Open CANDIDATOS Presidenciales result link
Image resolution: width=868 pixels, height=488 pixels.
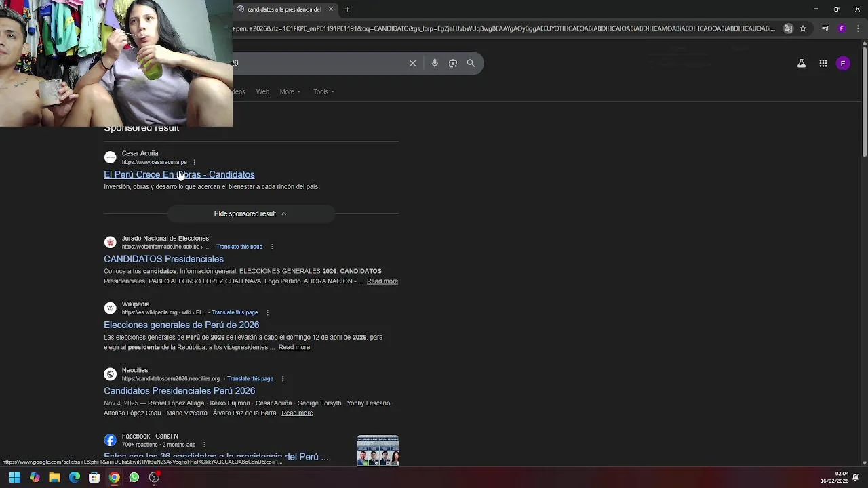click(x=163, y=259)
